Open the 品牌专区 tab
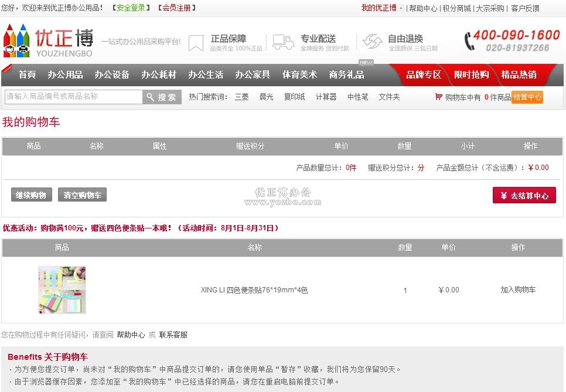 coord(424,75)
